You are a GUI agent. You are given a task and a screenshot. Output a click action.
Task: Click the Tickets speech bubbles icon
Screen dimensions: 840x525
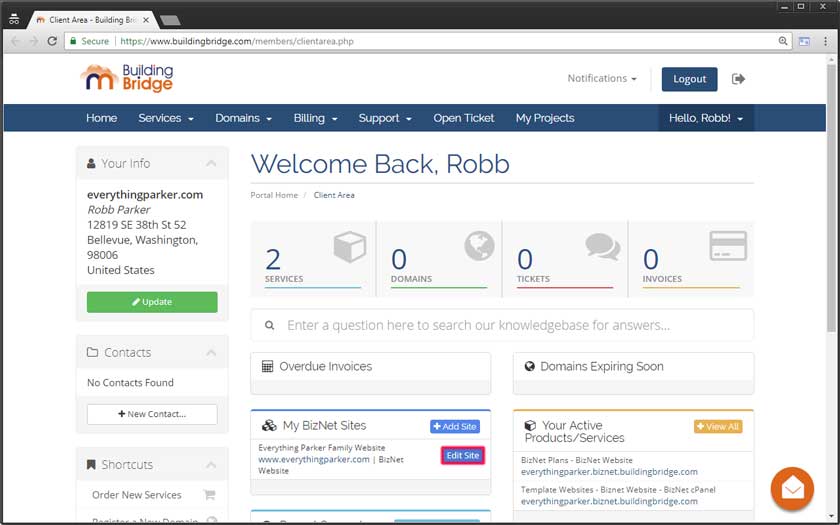point(603,246)
